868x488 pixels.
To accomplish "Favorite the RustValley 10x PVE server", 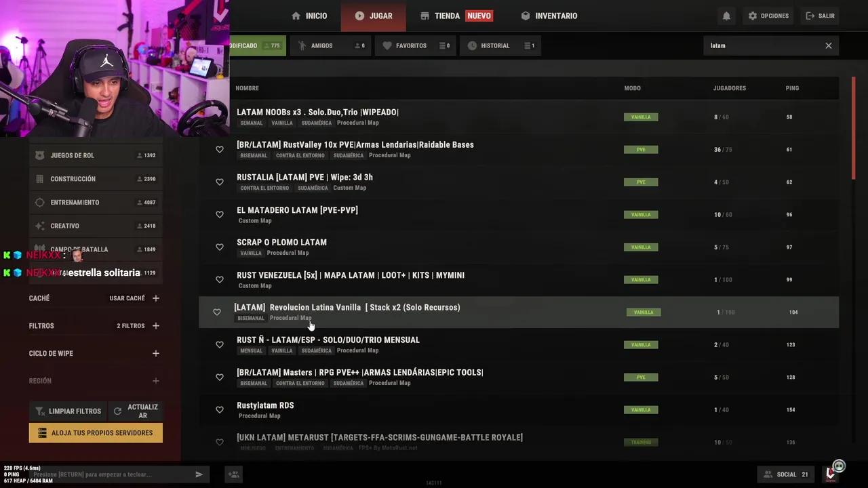I will [x=220, y=149].
